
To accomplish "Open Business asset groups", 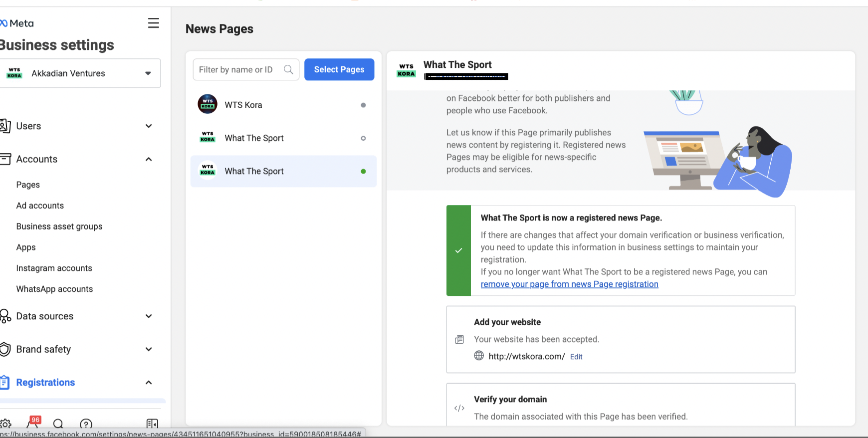I will click(59, 226).
